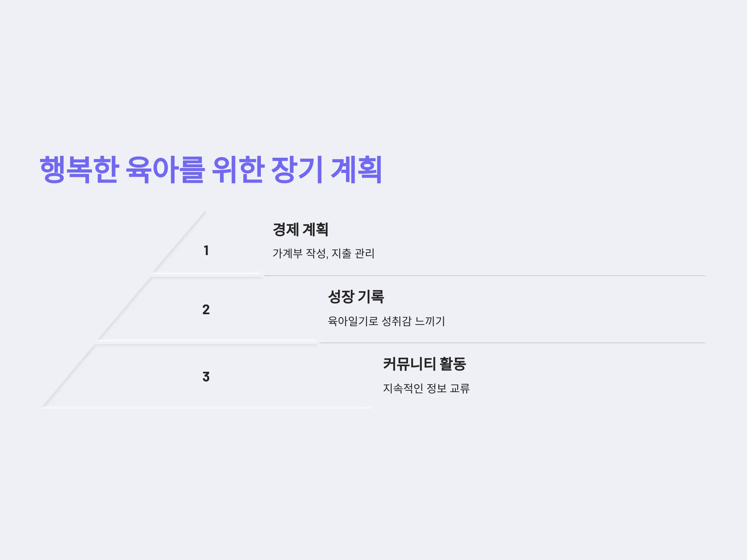747x560 pixels.
Task: Select the heading 성장 기록
Action: 355,297
